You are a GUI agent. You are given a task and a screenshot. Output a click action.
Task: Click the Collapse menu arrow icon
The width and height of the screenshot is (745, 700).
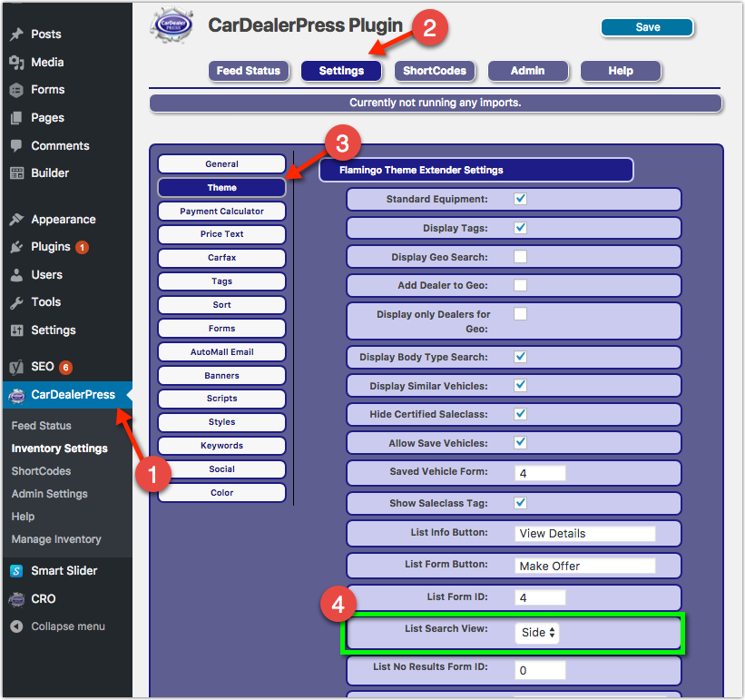[16, 626]
